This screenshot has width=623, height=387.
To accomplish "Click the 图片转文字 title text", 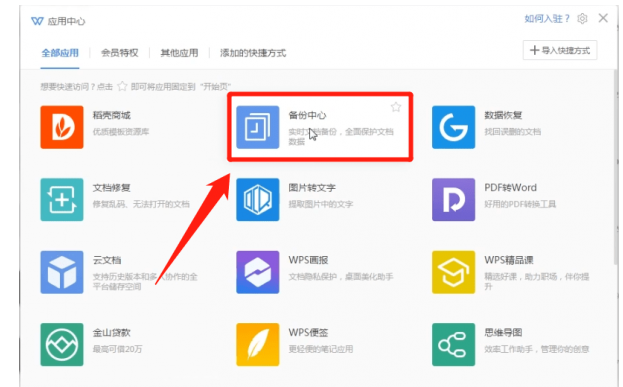I will (312, 188).
